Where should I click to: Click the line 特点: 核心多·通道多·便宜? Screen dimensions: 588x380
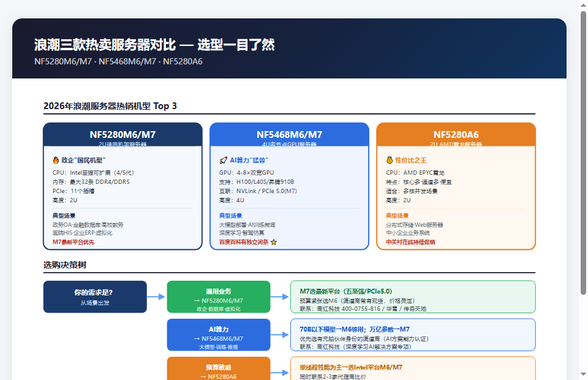coord(419,182)
